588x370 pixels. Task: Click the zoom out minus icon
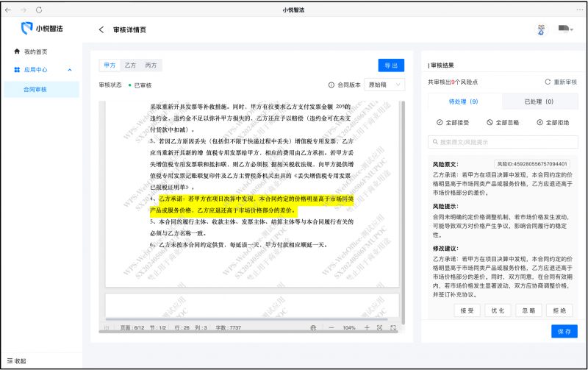point(331,327)
